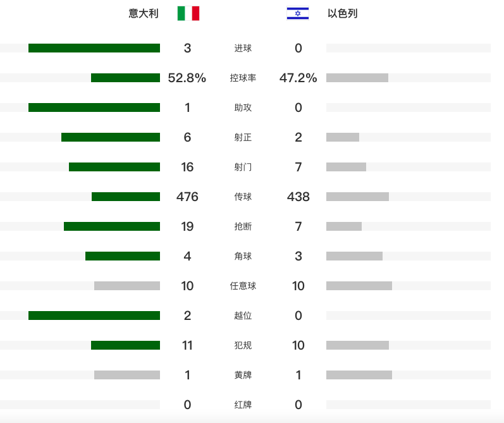Click the 越位 stat label

[x=243, y=316]
